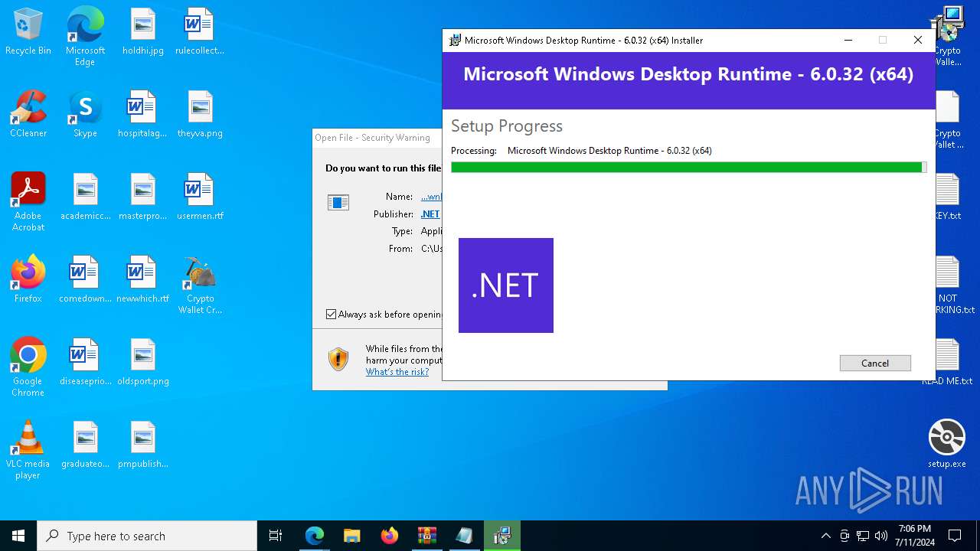Open 'What's the risk?' link
This screenshot has height=551, width=980.
point(397,372)
